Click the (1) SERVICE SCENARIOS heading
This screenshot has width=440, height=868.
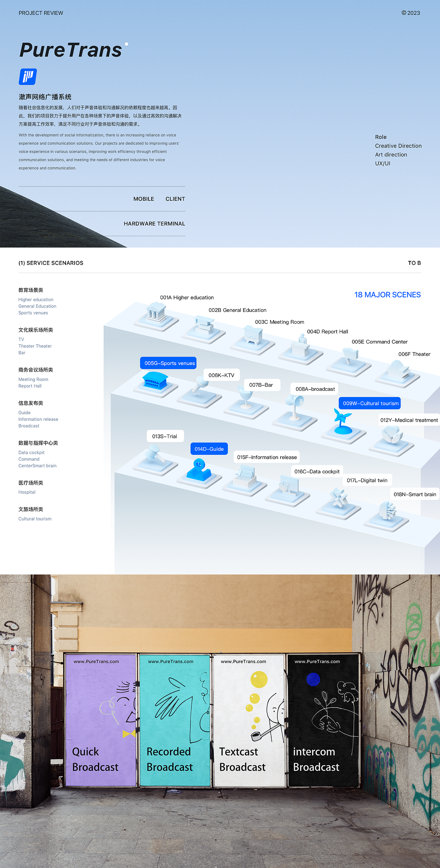point(51,263)
